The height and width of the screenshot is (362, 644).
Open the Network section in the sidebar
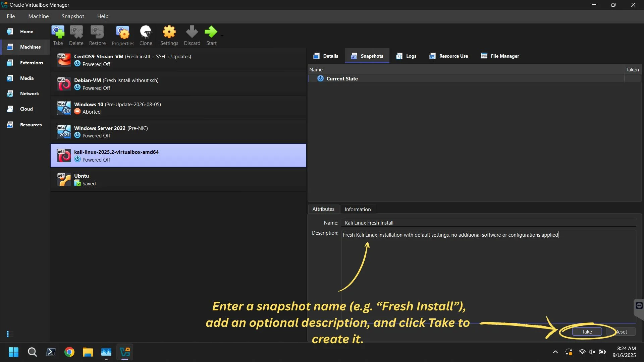29,94
